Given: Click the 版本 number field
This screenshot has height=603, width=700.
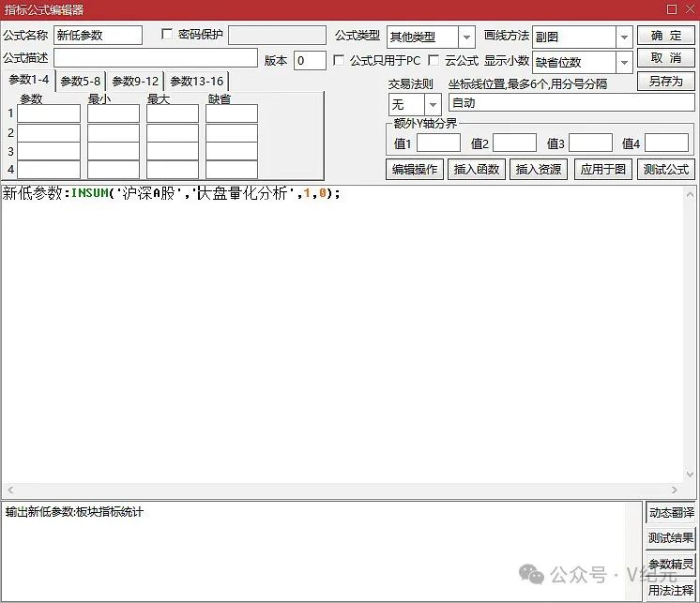Looking at the screenshot, I should pyautogui.click(x=310, y=60).
